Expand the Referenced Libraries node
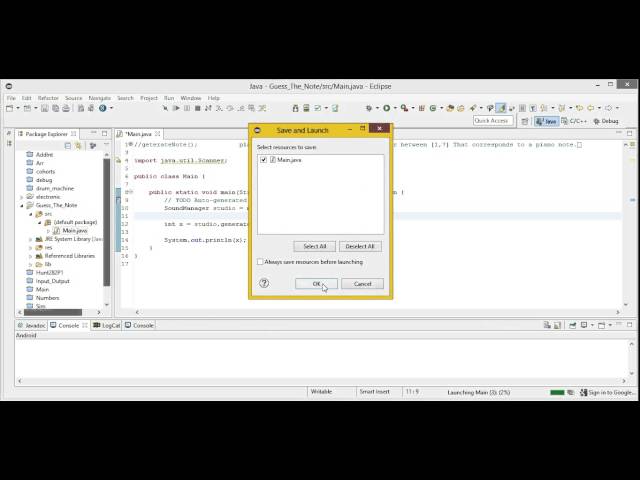The width and height of the screenshot is (640, 480). [x=31, y=256]
